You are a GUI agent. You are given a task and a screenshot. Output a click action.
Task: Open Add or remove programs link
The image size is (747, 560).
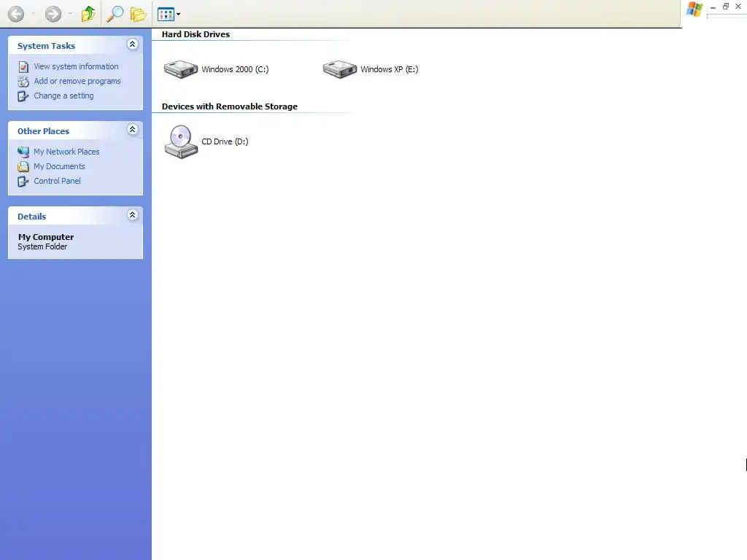(77, 81)
